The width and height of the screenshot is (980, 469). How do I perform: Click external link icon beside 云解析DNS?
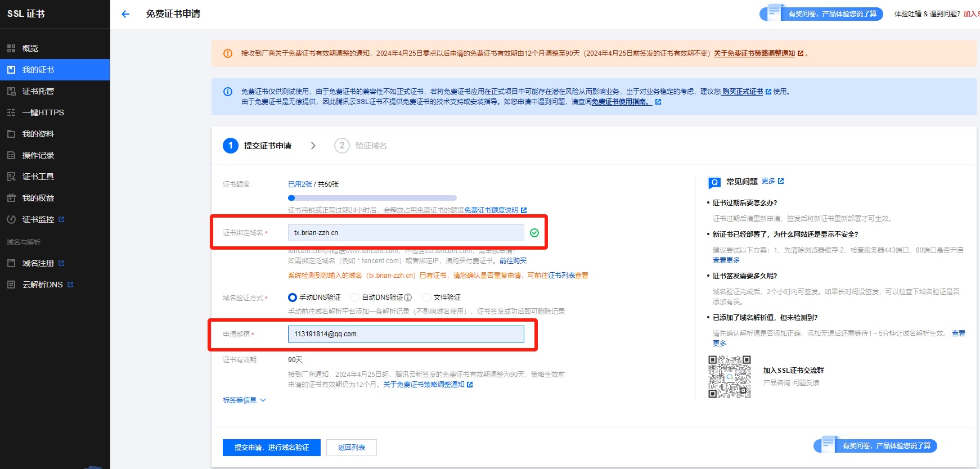coord(70,285)
